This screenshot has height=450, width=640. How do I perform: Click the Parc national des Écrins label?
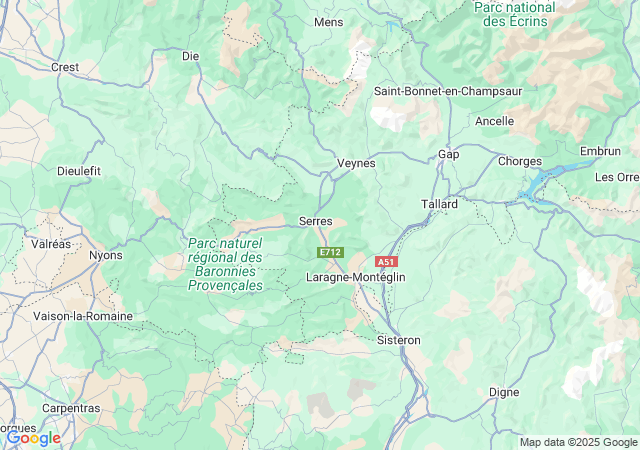[x=515, y=14]
